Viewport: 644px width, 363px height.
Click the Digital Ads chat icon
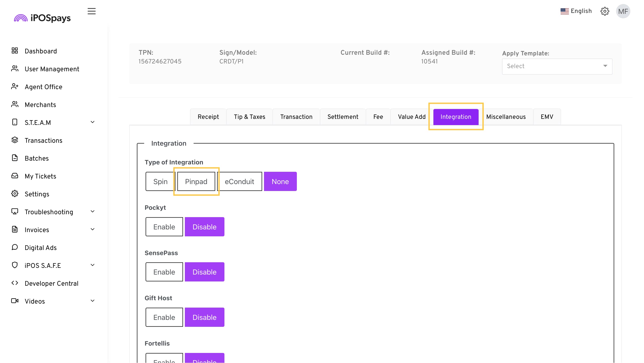pyautogui.click(x=15, y=247)
